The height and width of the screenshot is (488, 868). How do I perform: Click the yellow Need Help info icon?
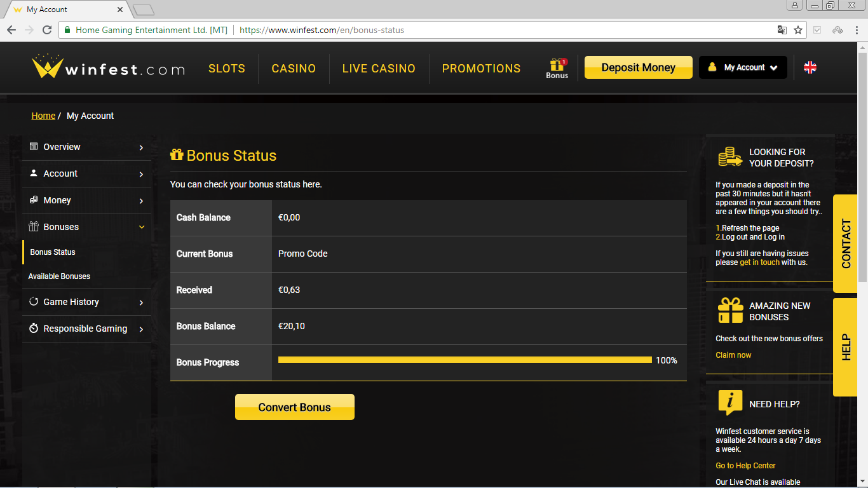730,403
